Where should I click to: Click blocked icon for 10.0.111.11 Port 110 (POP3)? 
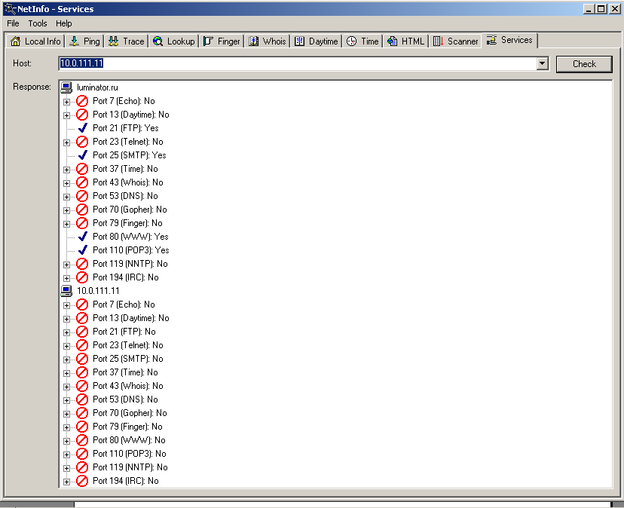point(82,454)
